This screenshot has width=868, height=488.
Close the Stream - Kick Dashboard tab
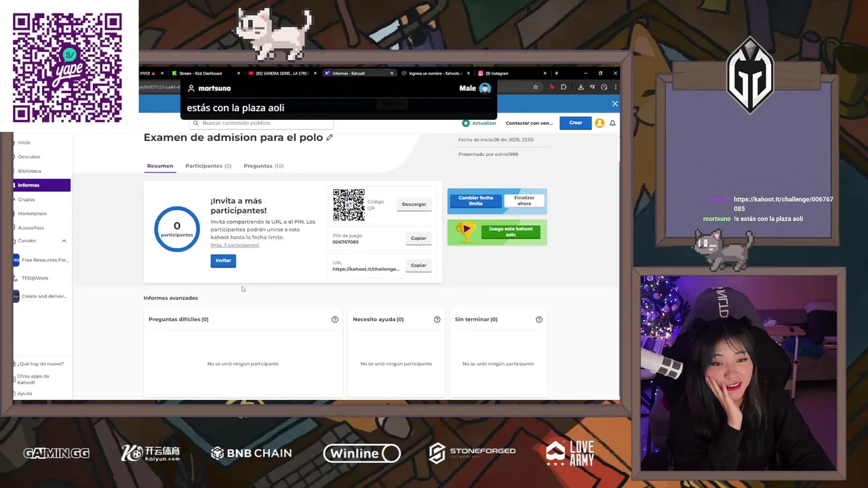pos(238,73)
